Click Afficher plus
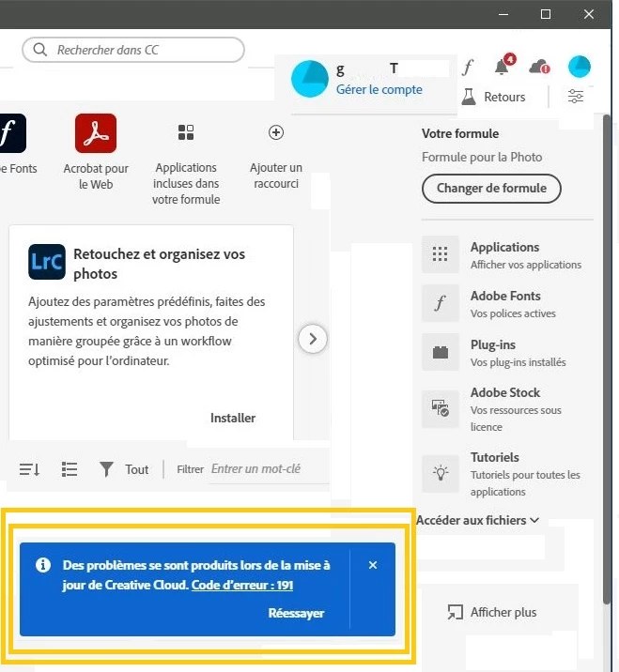 pyautogui.click(x=492, y=612)
